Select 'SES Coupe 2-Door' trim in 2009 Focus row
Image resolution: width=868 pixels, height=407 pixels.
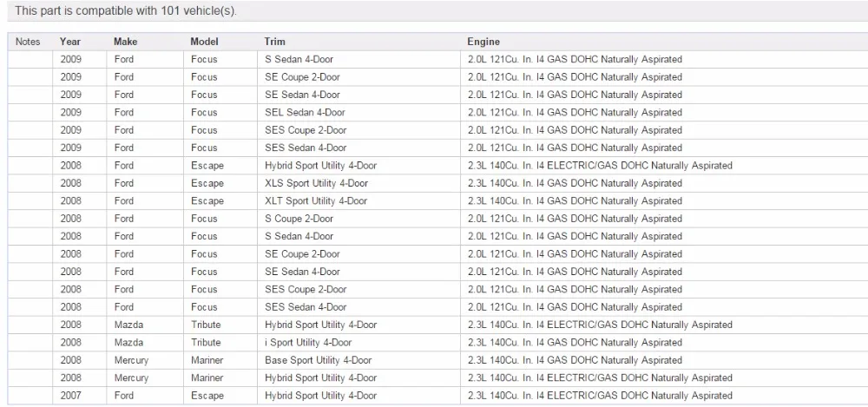[306, 130]
